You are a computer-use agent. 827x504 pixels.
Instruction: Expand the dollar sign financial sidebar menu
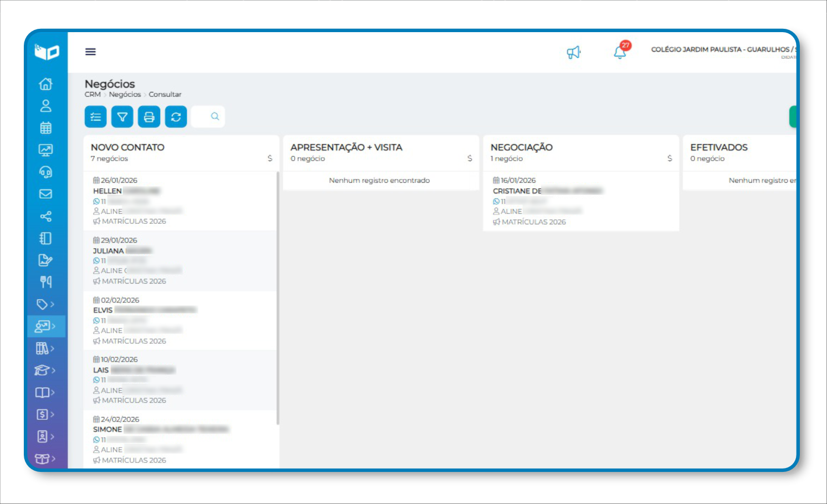[45, 414]
